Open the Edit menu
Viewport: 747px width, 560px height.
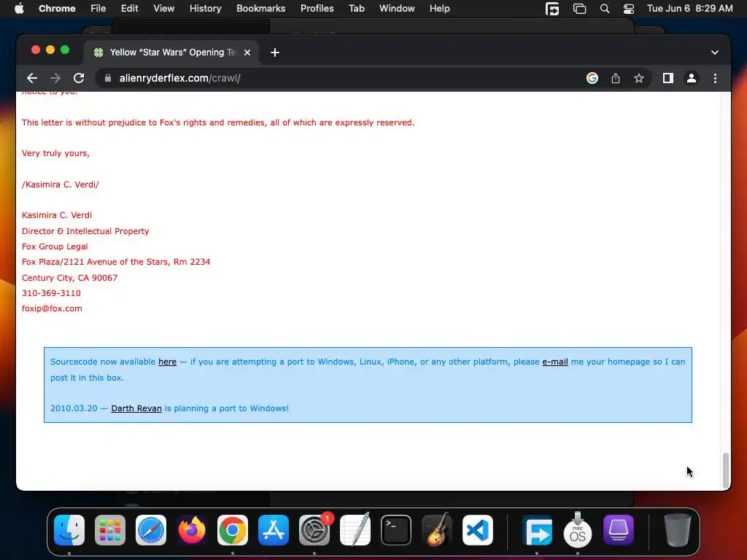[129, 9]
